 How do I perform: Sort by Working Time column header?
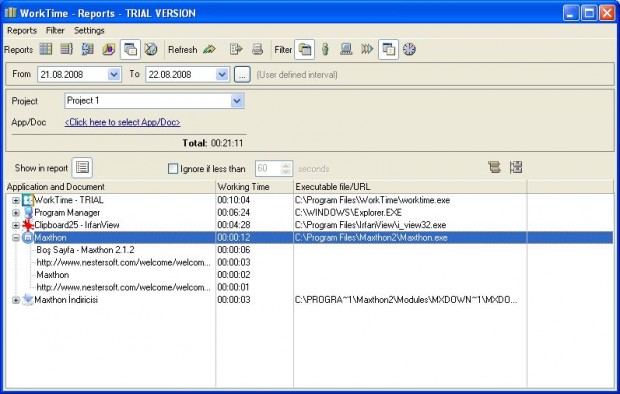tap(255, 187)
